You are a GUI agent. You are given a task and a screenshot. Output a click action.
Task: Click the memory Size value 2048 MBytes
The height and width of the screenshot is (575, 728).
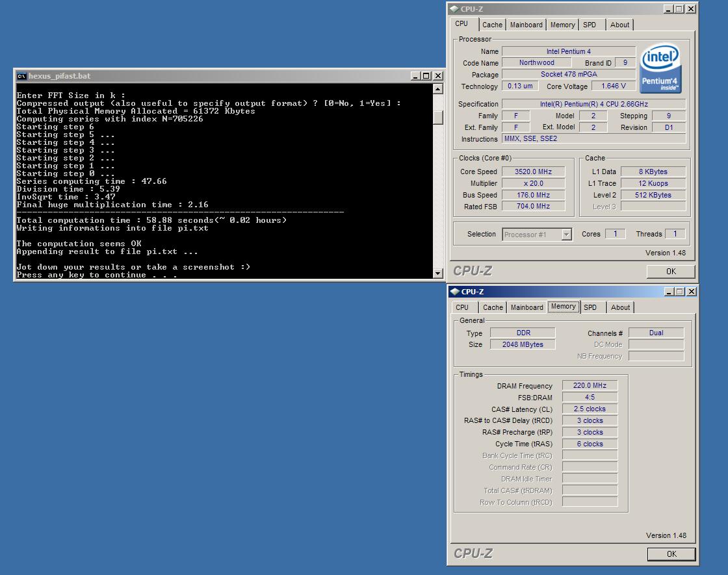click(523, 344)
